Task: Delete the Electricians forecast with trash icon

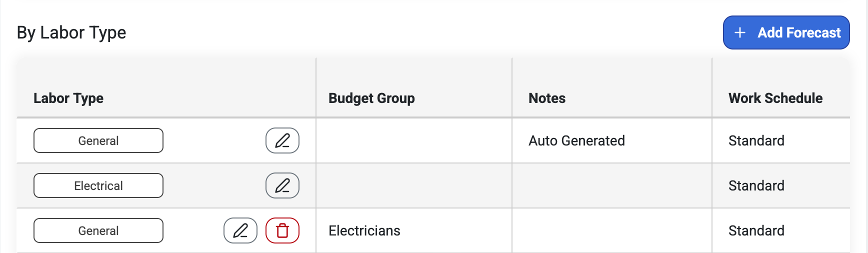Action: 282,230
